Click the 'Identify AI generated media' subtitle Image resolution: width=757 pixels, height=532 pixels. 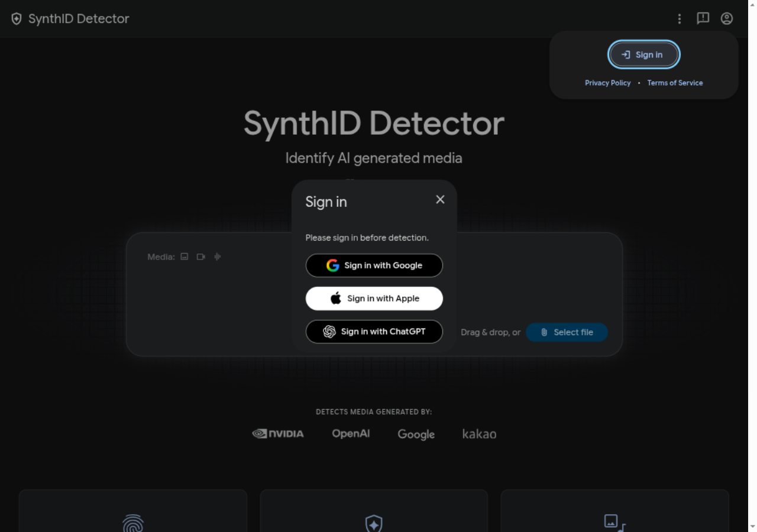(x=374, y=158)
